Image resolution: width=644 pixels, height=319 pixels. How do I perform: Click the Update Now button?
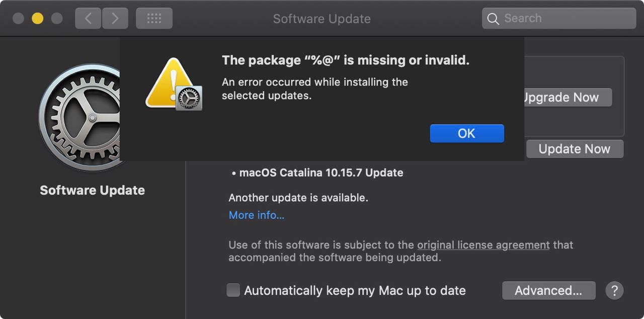click(x=575, y=149)
